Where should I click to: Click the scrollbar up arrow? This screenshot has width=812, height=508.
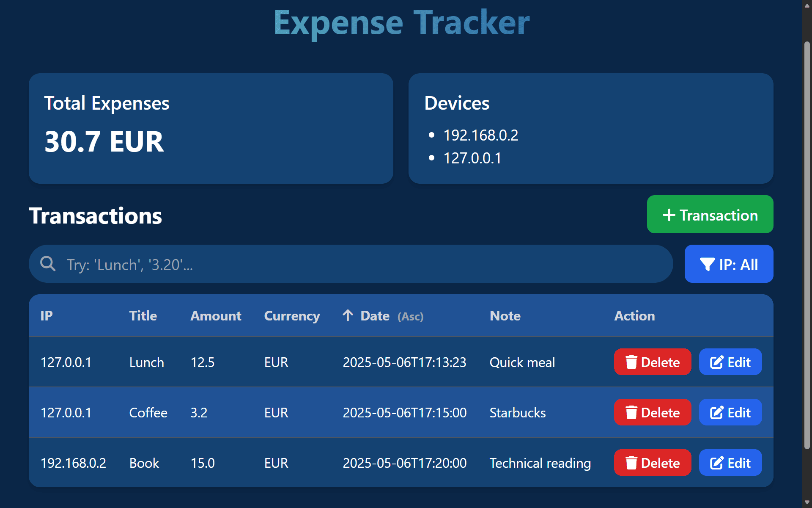click(x=807, y=6)
